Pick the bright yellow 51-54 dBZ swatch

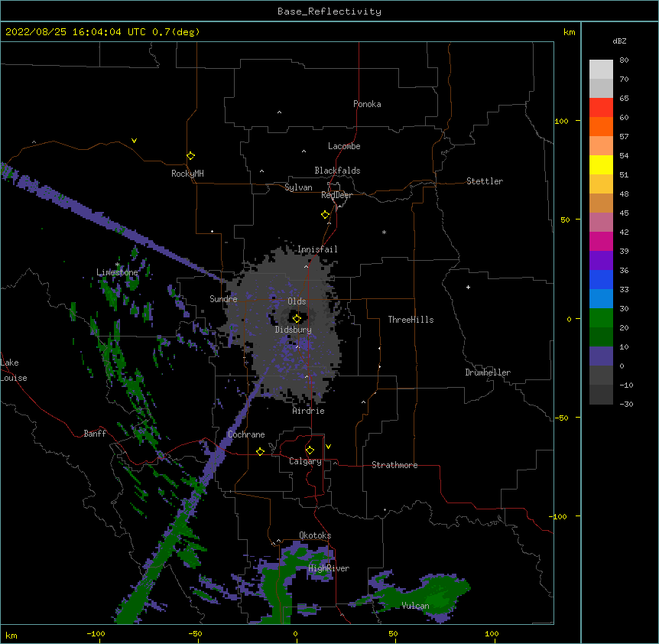[601, 164]
